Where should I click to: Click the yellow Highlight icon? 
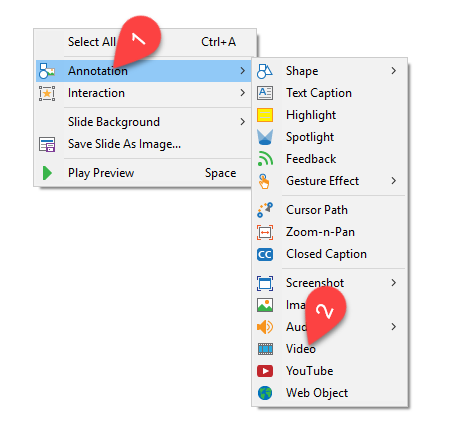click(x=265, y=115)
